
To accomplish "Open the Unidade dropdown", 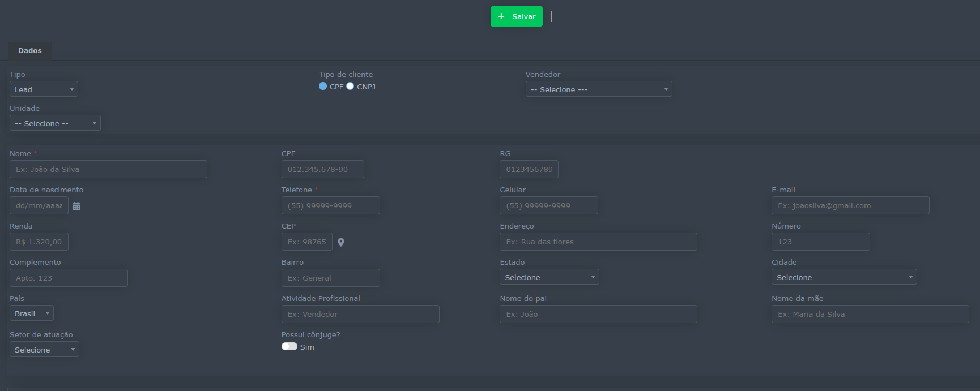I will click(55, 123).
